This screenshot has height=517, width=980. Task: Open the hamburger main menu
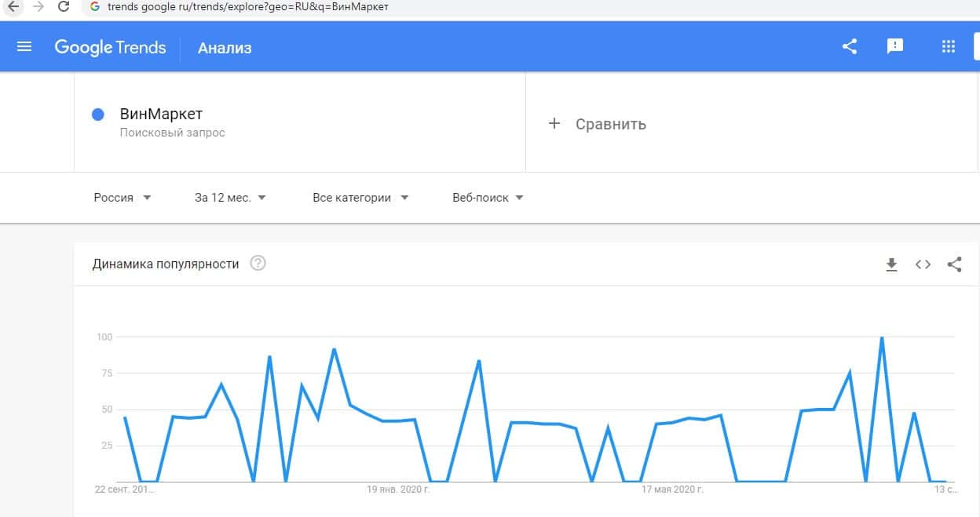[x=24, y=47]
